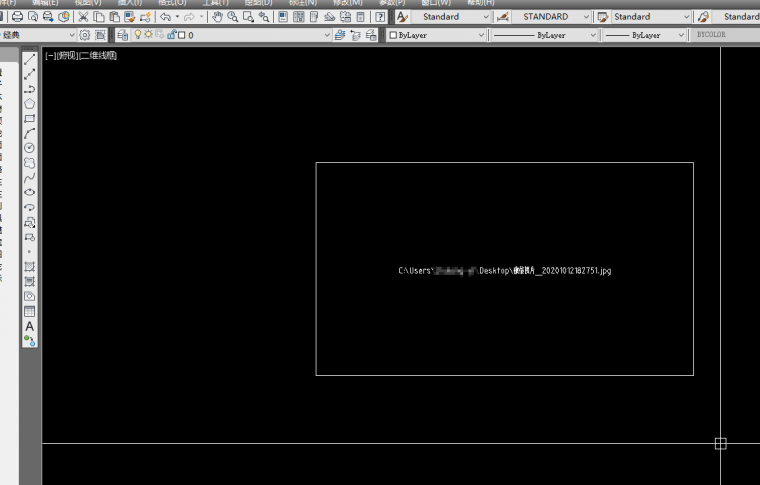
Task: Choose the Rectangle drawing tool
Action: point(30,118)
